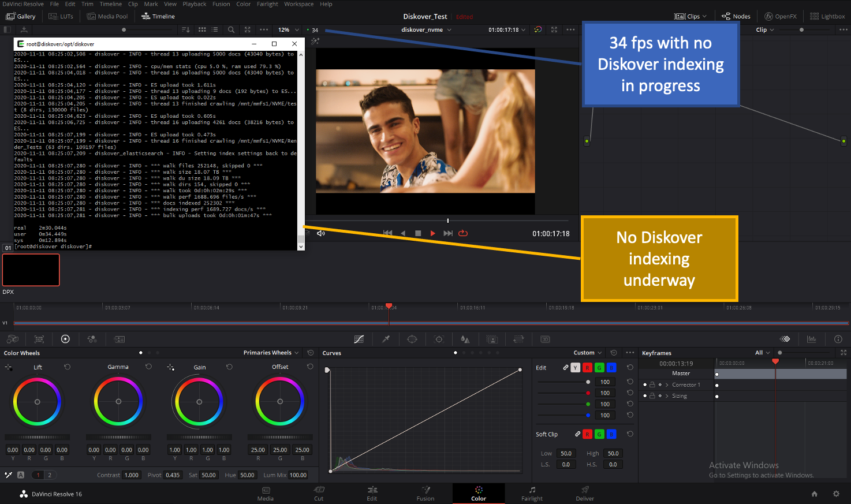The image size is (851, 504).
Task: Open the diskover_nvme timeline dropdown
Action: 427,29
